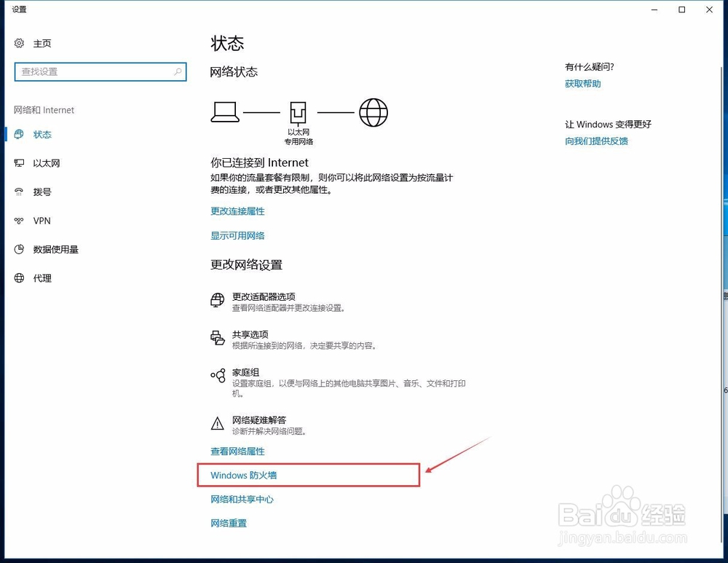Open 网络和共享中心 link
Screen dimensions: 728x563
pos(242,500)
